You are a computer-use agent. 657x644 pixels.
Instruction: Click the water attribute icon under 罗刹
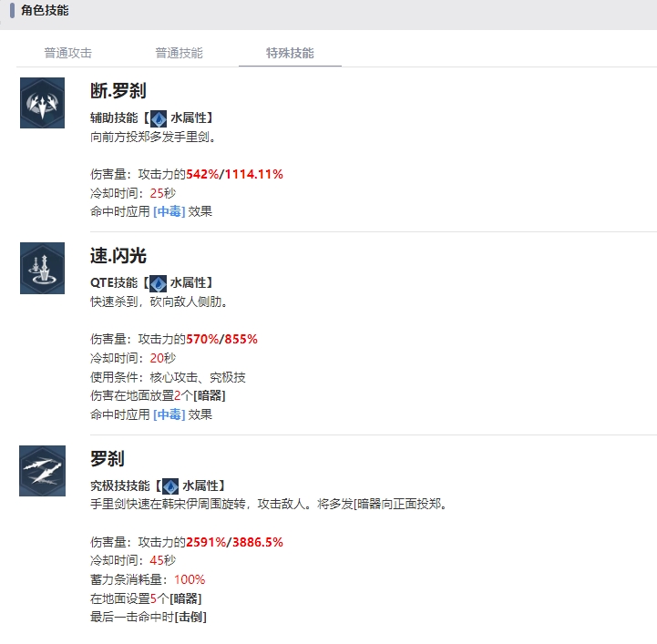tap(170, 486)
